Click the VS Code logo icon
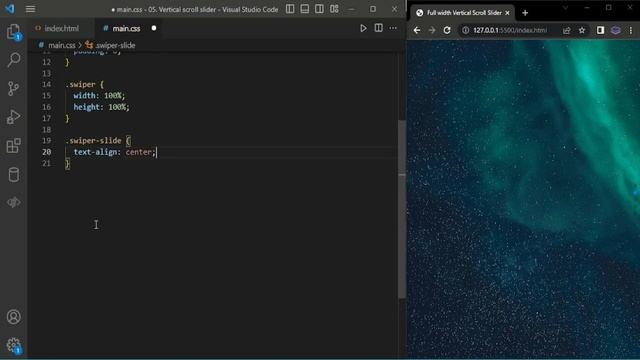The width and height of the screenshot is (640, 360). [x=10, y=9]
